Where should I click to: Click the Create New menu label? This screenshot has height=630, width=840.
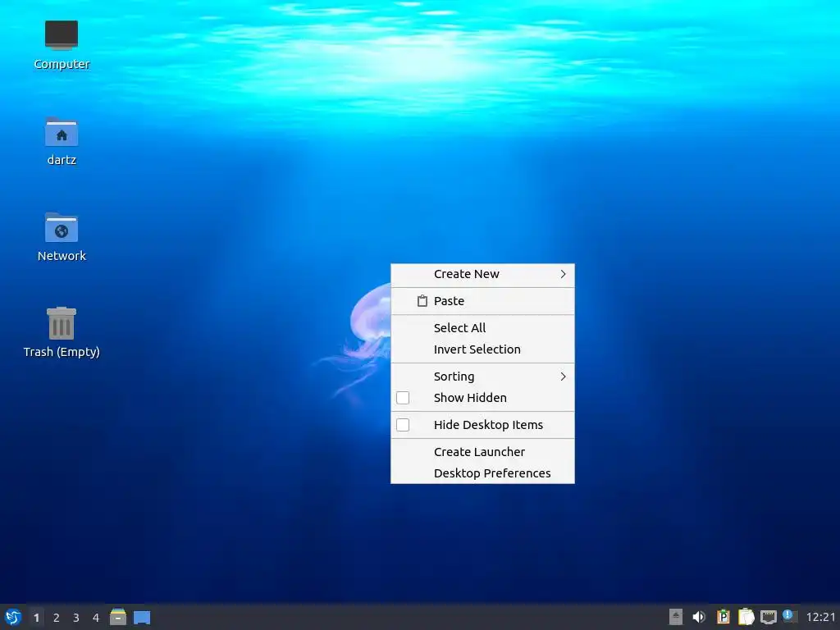pos(467,274)
